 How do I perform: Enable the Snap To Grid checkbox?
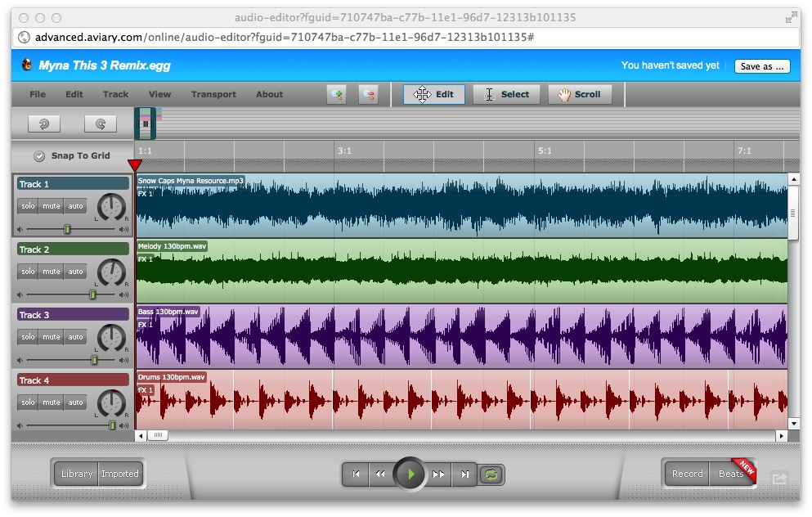(x=39, y=156)
